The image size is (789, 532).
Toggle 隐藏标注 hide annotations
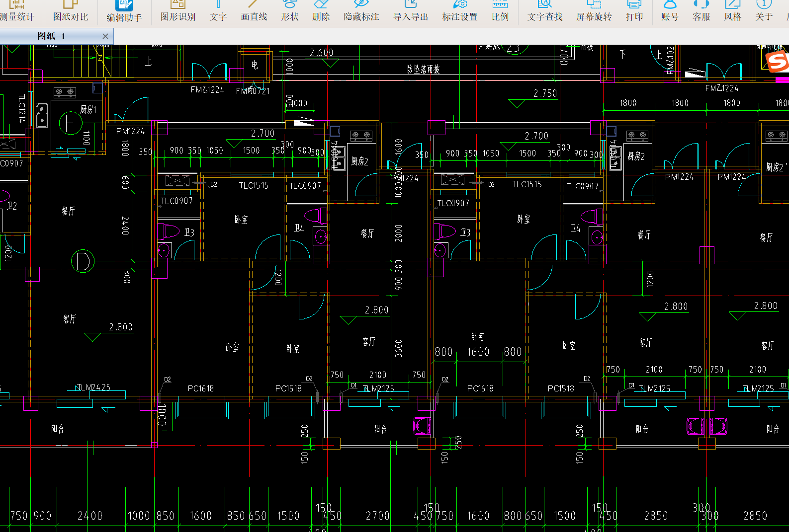[361, 11]
